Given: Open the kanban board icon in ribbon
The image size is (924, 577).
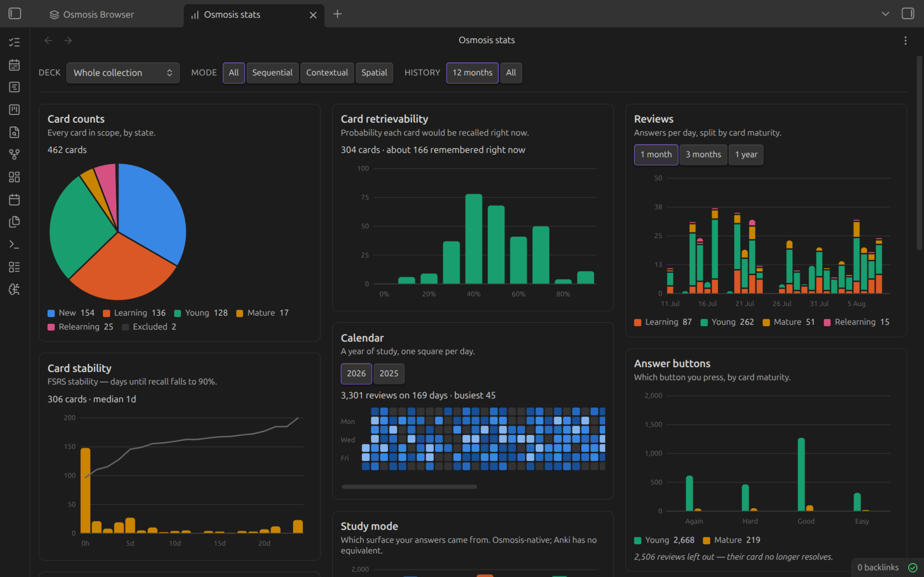Looking at the screenshot, I should click(14, 110).
